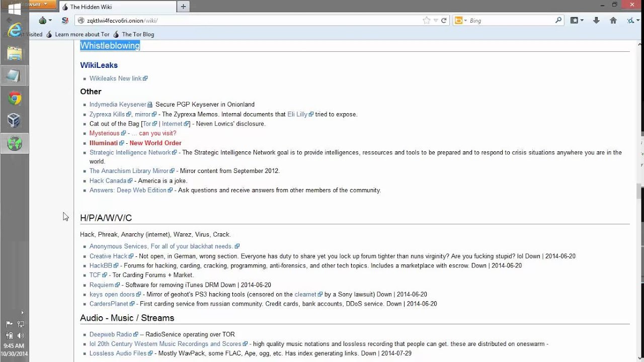The image size is (644, 362).
Task: Open the Wikileaks New link
Action: coord(115,78)
